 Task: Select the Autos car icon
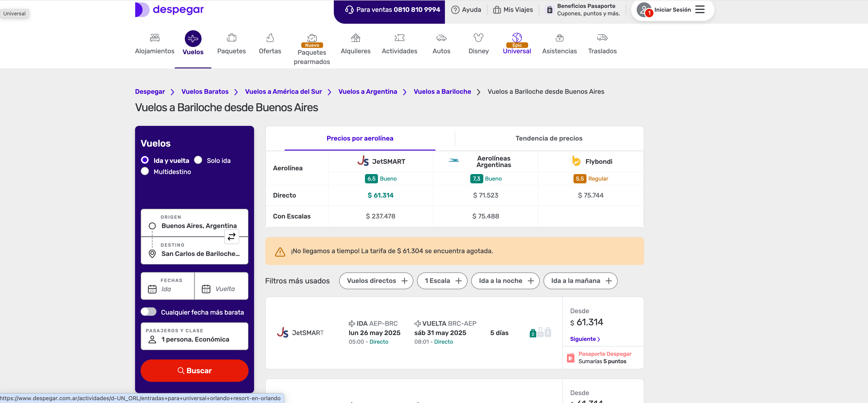pyautogui.click(x=441, y=38)
